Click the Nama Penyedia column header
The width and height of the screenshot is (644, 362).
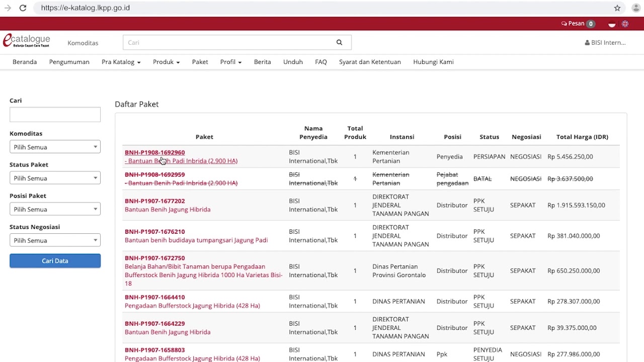[313, 133]
